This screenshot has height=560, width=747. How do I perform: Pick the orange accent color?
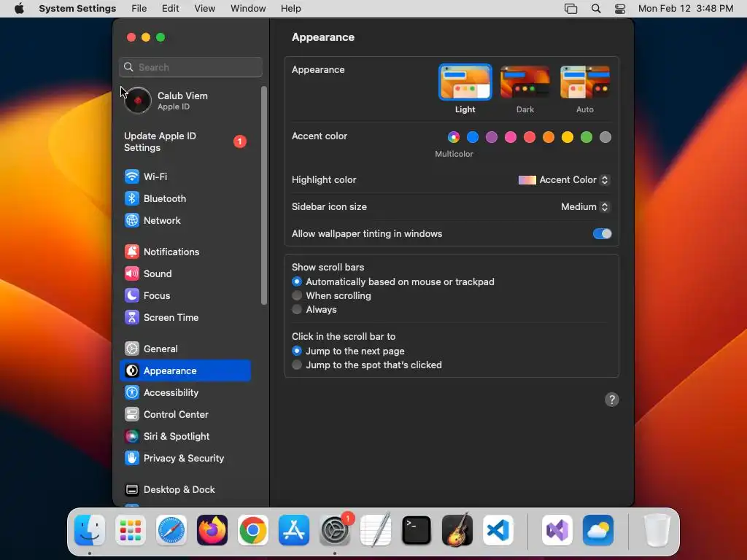click(549, 138)
